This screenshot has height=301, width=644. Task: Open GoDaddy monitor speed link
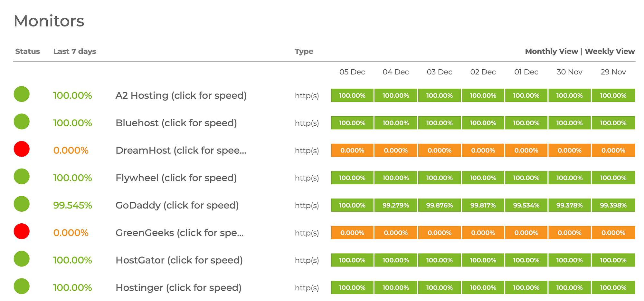tap(177, 205)
